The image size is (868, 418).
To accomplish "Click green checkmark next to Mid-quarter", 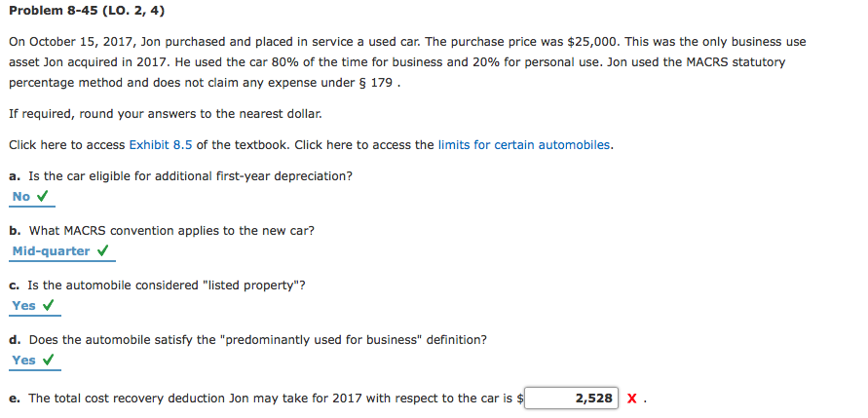I will pos(103,251).
